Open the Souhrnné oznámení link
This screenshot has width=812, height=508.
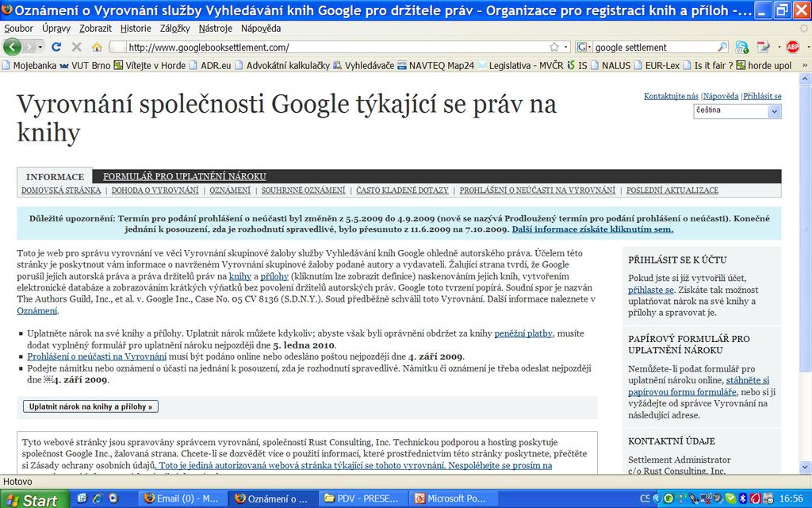(x=303, y=190)
